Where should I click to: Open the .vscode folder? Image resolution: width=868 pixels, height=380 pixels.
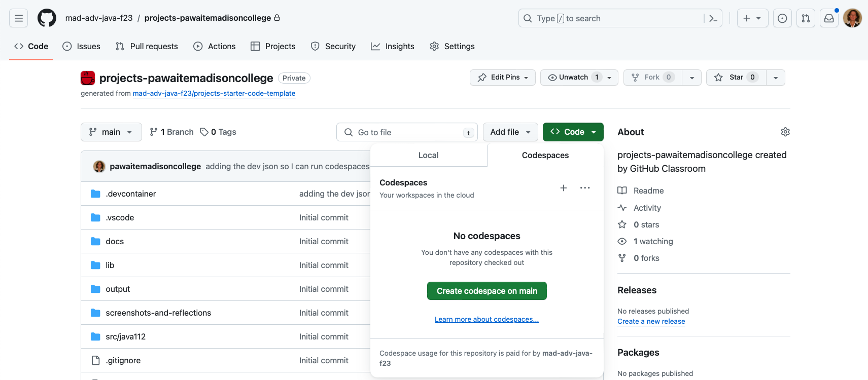pos(120,217)
